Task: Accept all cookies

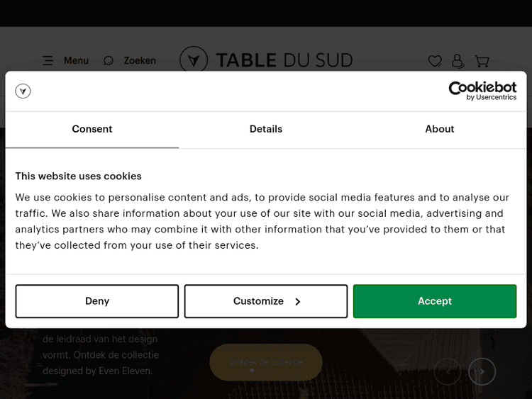Action: point(435,301)
